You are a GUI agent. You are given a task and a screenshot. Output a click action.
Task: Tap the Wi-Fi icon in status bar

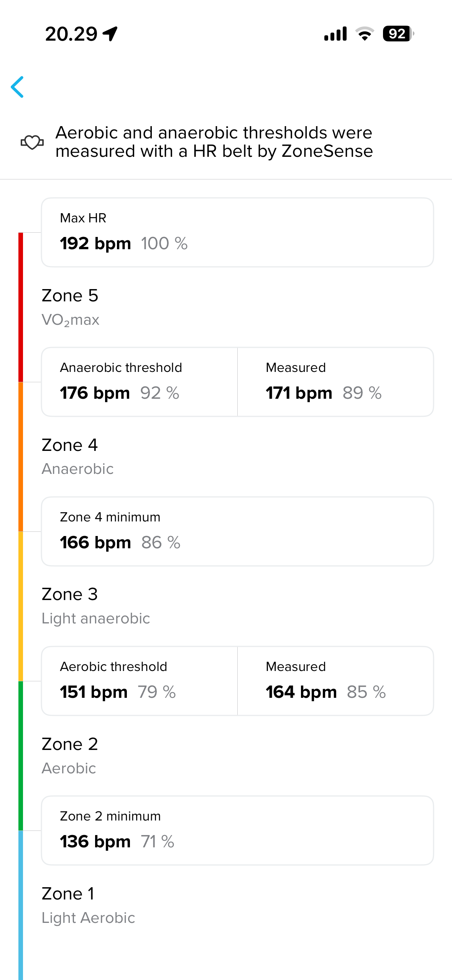pos(365,34)
